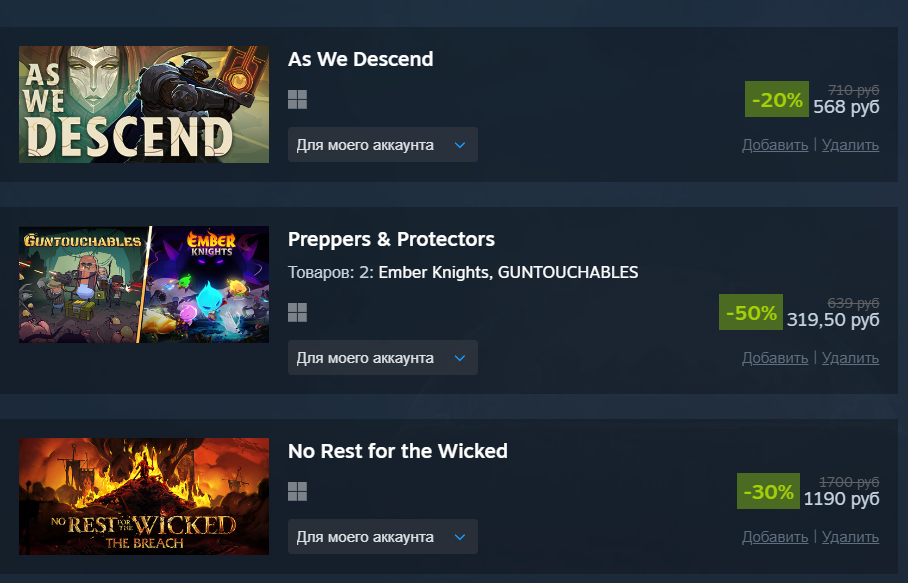Click the No Rest for the Wicked title
The height and width of the screenshot is (583, 908).
coord(398,451)
